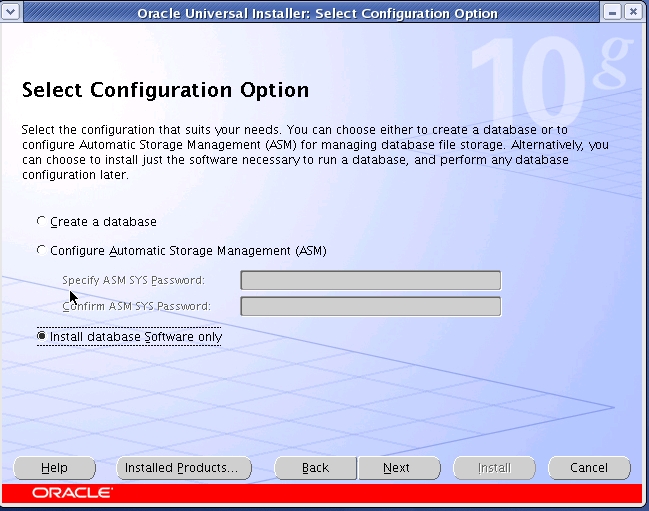Viewport: 649px width, 511px height.
Task: Click the Specify ASM SYS Password label
Action: click(x=133, y=280)
